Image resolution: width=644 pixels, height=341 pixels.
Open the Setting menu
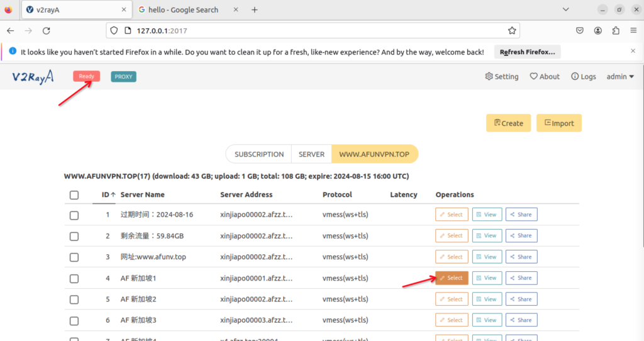click(x=501, y=76)
